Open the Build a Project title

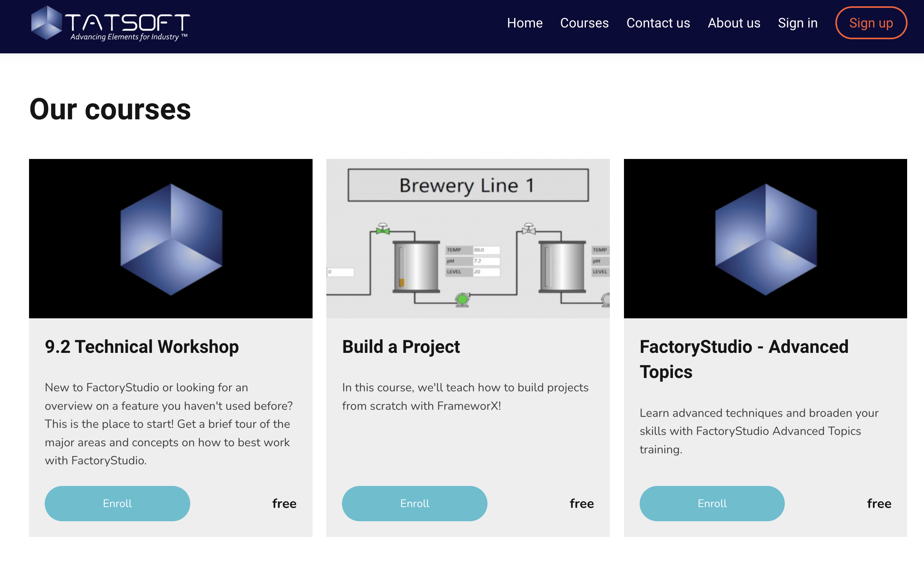click(x=401, y=347)
